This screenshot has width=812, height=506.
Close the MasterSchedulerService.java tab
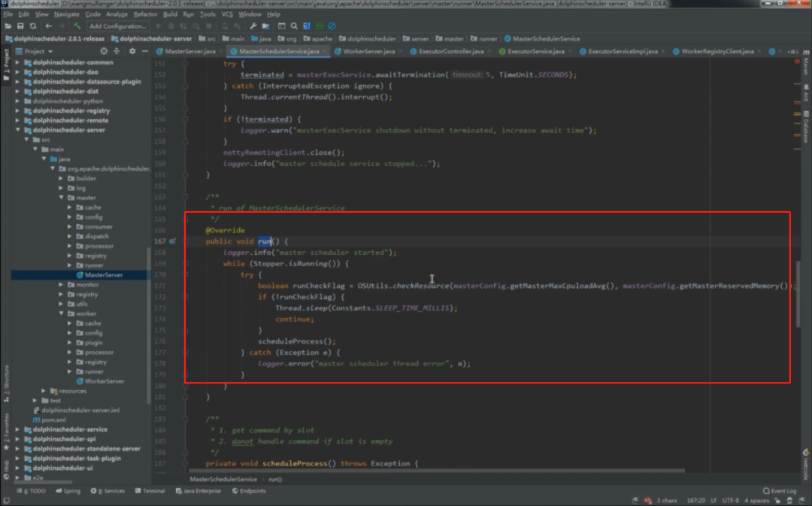tap(325, 51)
